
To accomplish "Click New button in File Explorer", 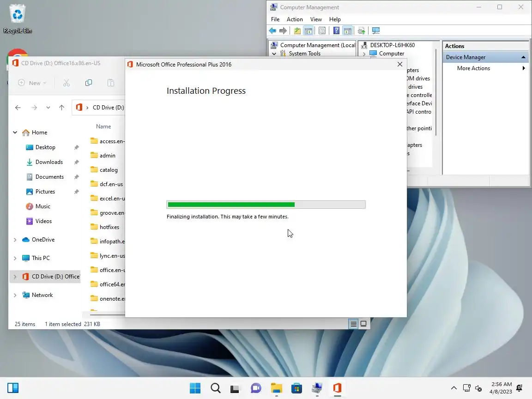I will click(x=32, y=83).
